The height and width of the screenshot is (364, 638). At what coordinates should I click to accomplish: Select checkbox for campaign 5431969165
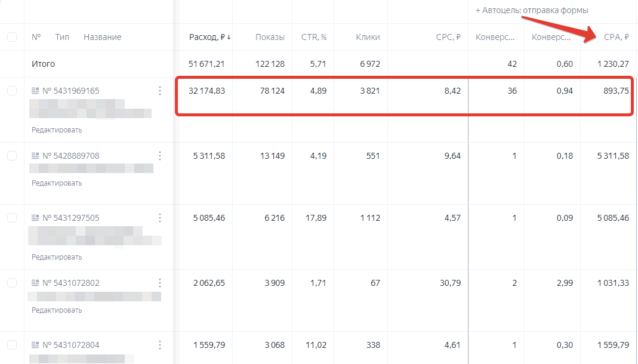12,91
